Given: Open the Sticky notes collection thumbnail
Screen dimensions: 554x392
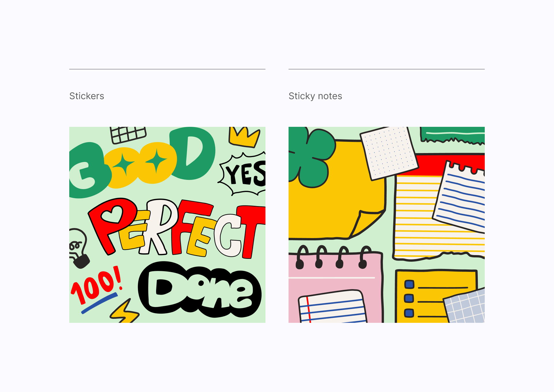Looking at the screenshot, I should [387, 225].
